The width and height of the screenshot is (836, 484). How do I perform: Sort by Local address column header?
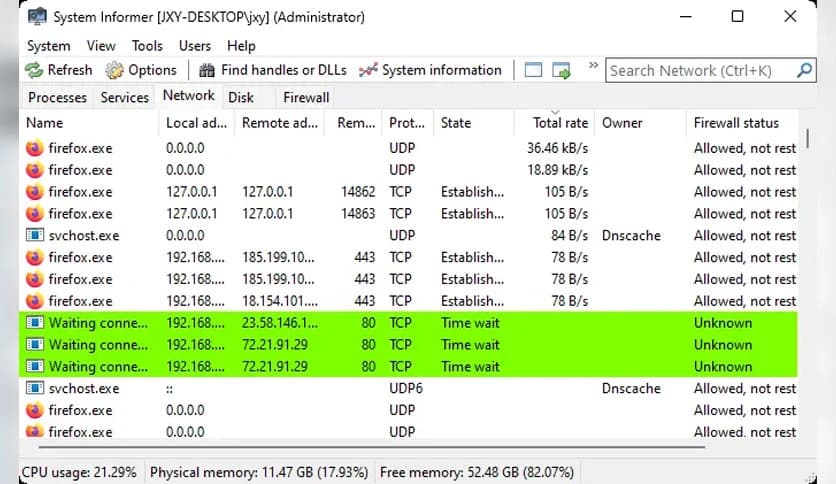coord(196,123)
